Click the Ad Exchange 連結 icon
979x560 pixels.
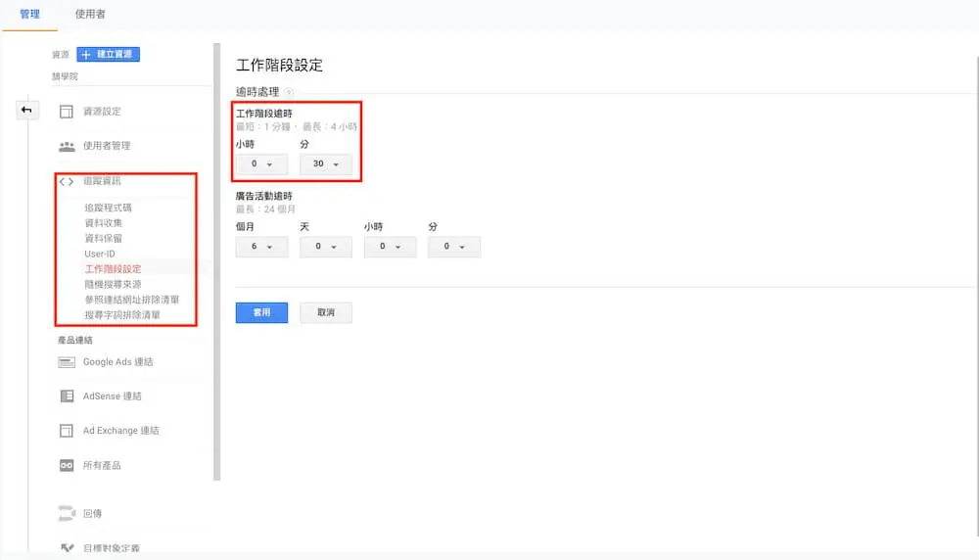click(67, 431)
